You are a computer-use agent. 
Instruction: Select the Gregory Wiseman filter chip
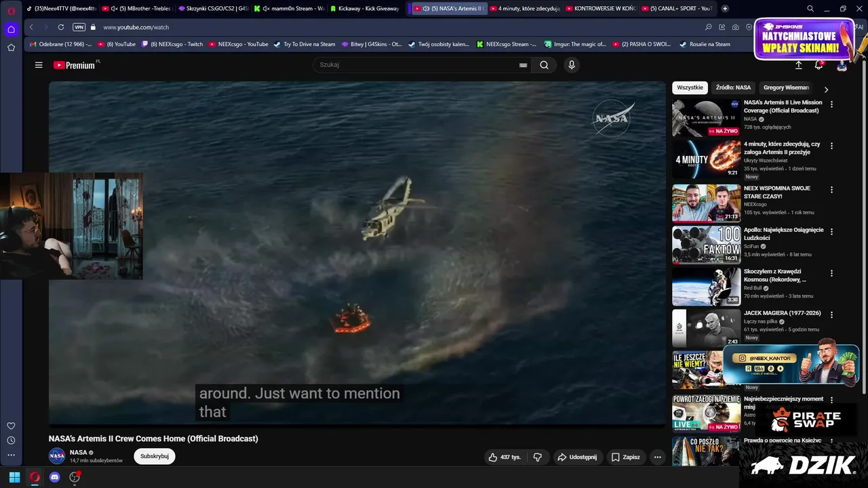pos(786,87)
